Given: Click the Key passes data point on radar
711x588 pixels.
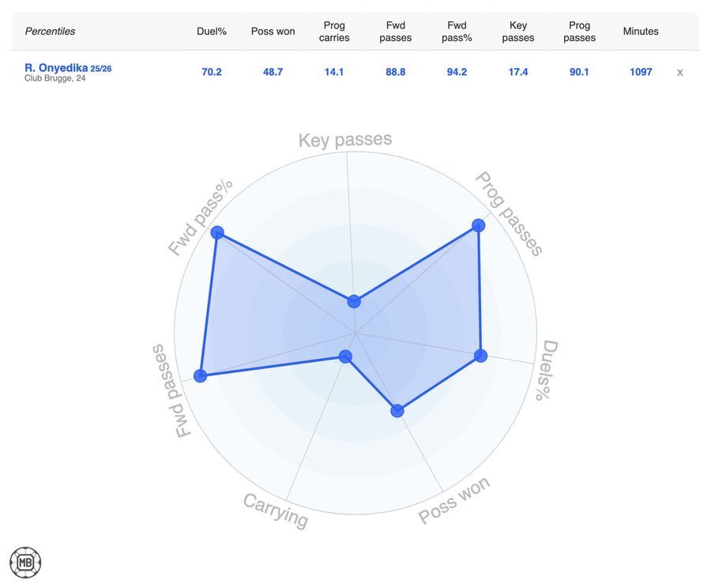Looking at the screenshot, I should (354, 301).
